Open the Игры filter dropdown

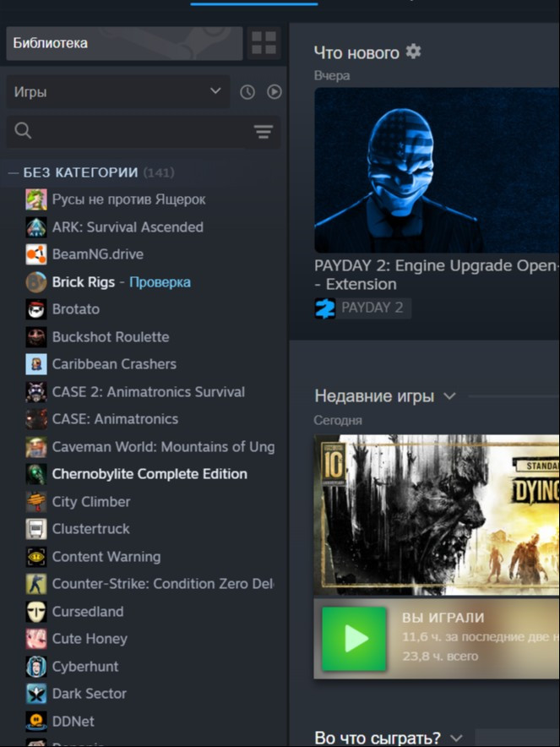point(117,91)
